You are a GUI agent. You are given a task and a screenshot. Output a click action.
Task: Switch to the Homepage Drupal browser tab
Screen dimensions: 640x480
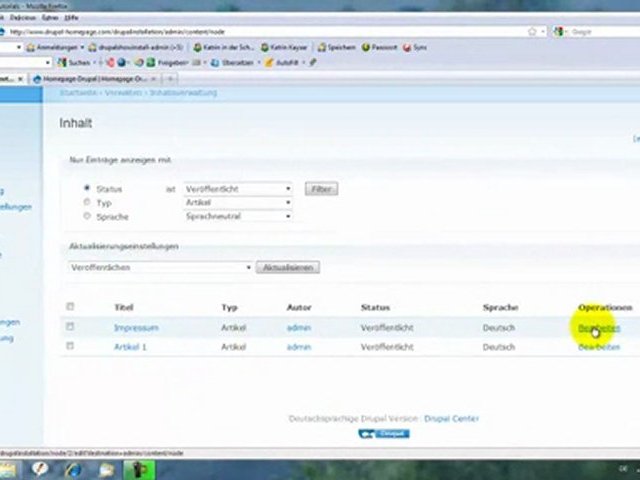90,77
